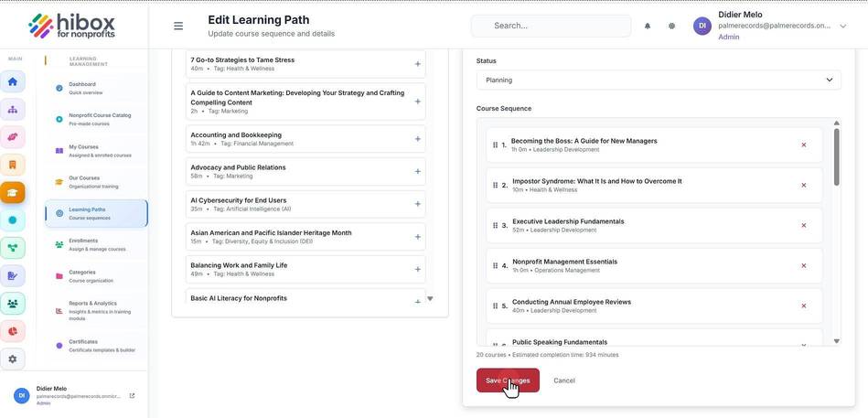Click the theme settings gear icon

click(671, 26)
